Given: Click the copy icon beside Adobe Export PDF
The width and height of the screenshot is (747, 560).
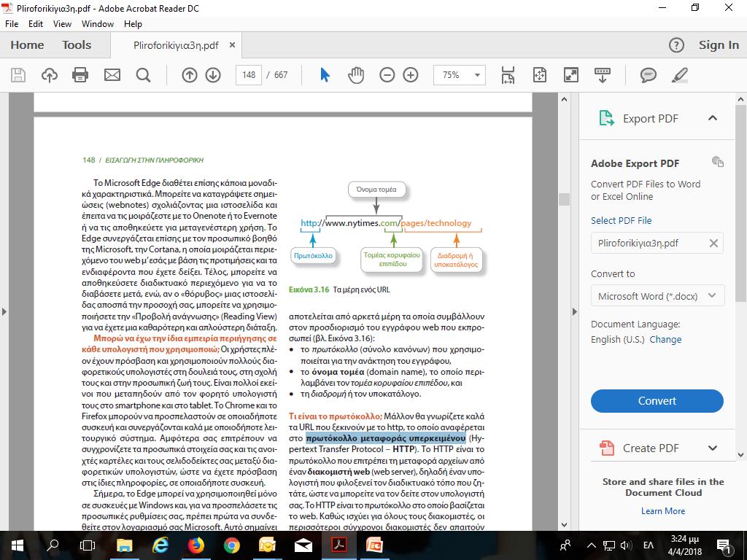Looking at the screenshot, I should 718,162.
